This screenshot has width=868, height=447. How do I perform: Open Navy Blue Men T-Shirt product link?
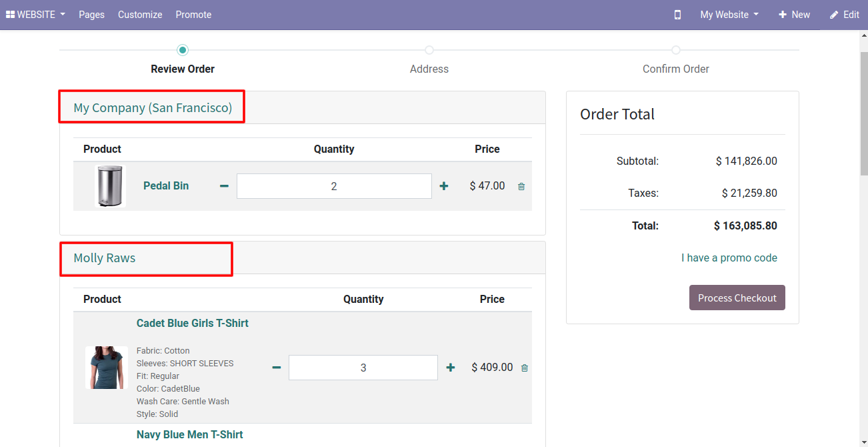click(x=190, y=434)
